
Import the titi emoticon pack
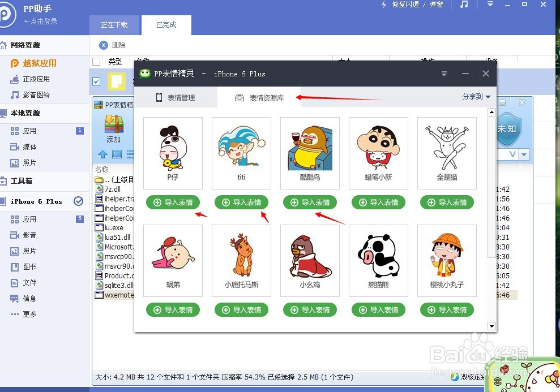point(241,203)
